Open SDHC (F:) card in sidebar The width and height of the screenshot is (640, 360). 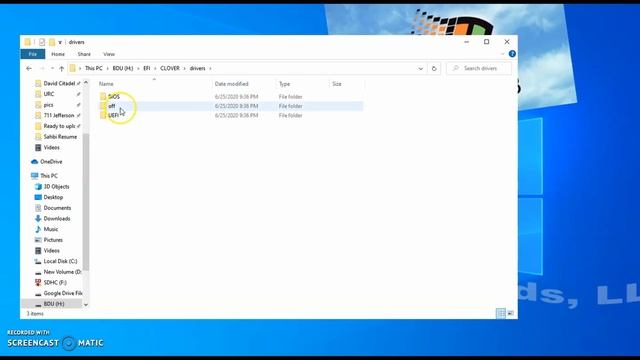[55, 282]
